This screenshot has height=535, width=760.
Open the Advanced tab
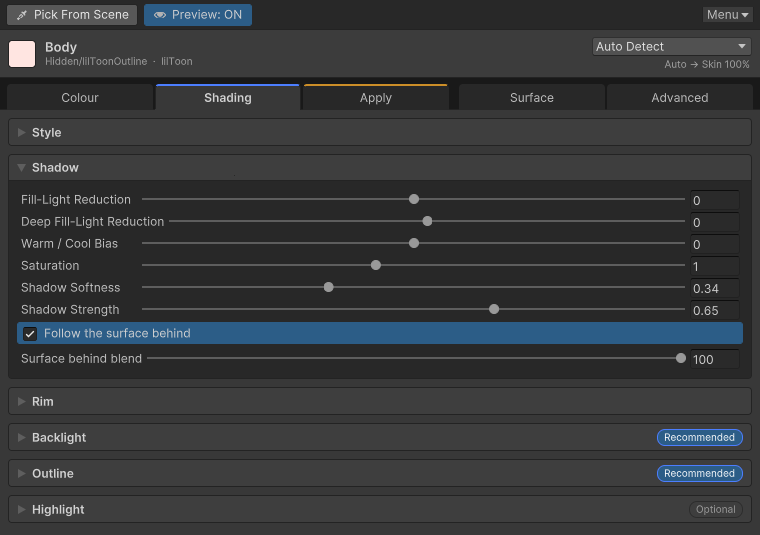[x=680, y=97]
